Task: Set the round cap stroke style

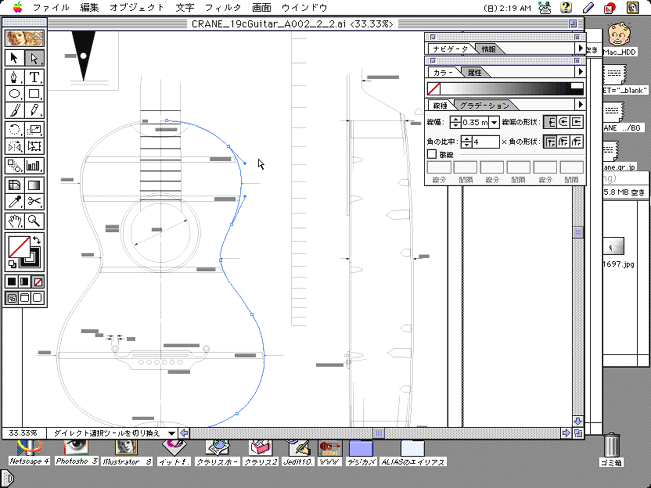Action: [563, 122]
